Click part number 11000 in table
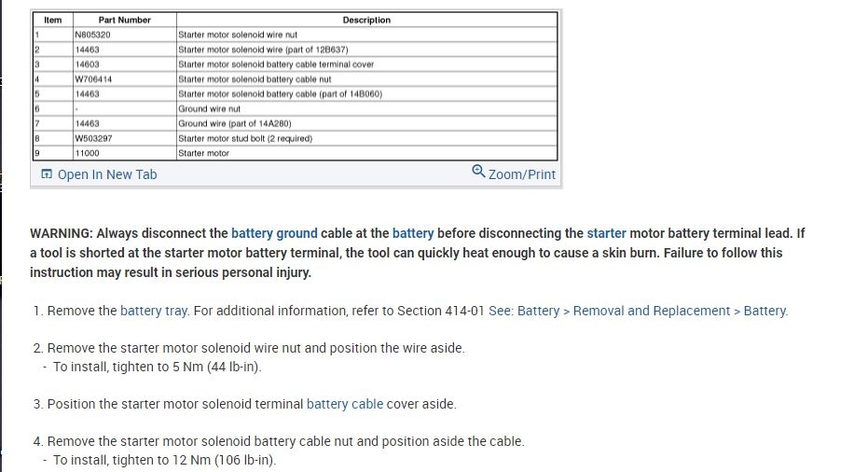Image resolution: width=868 pixels, height=472 pixels. pos(87,153)
